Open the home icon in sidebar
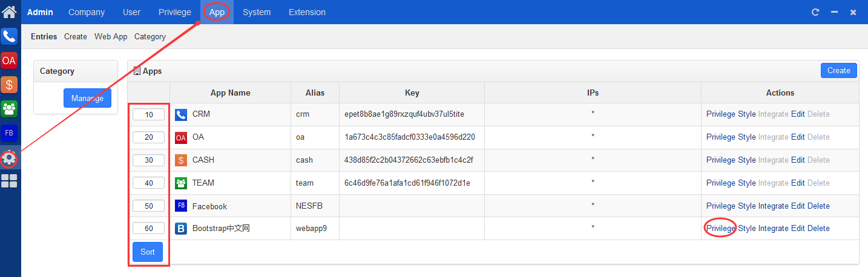The height and width of the screenshot is (277, 868). tap(9, 11)
